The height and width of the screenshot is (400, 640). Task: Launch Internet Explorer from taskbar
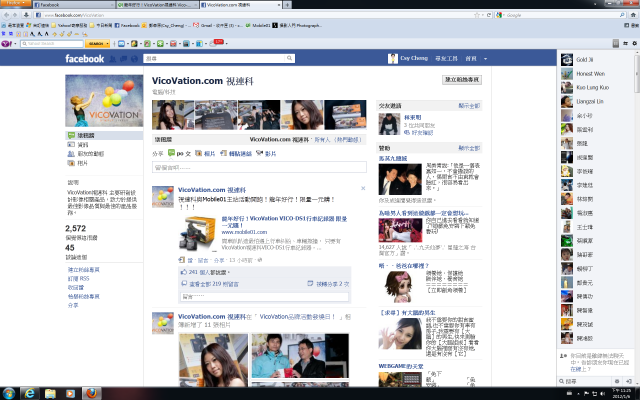(x=30, y=393)
